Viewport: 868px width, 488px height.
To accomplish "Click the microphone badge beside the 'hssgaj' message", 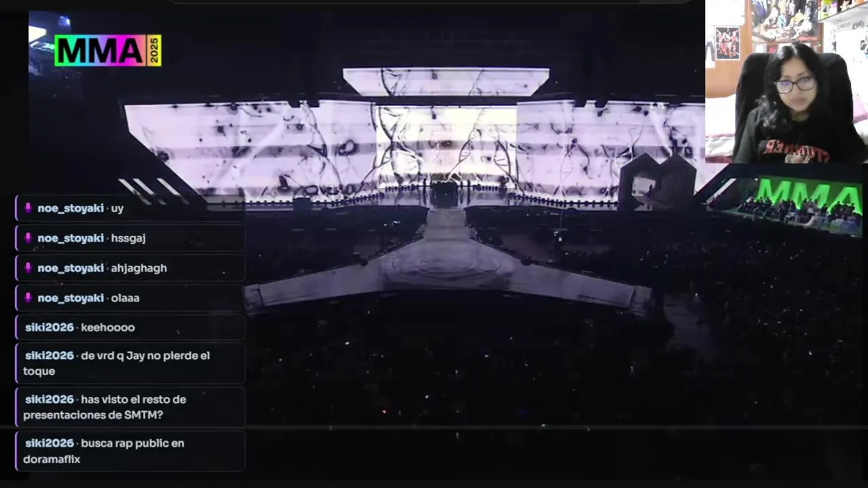I will coord(28,238).
